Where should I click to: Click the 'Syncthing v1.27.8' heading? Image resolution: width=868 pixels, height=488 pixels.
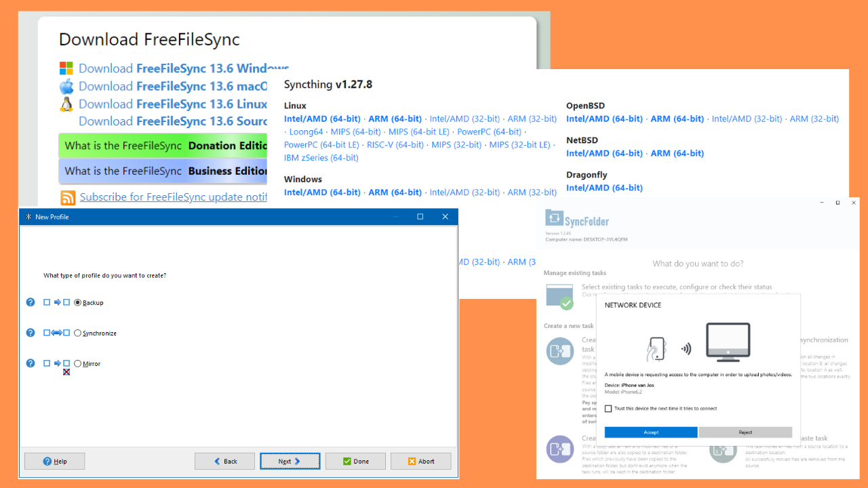[x=328, y=85]
